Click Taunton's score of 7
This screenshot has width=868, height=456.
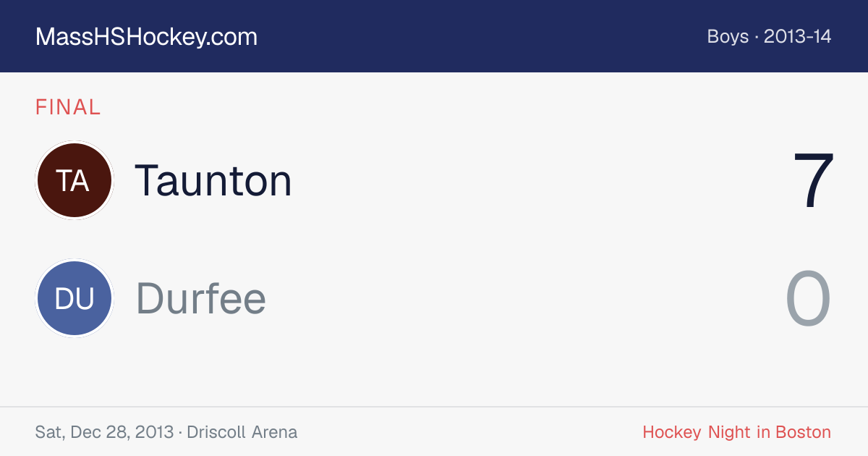coord(813,180)
